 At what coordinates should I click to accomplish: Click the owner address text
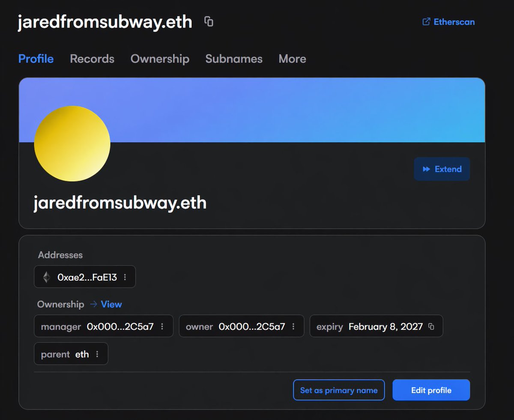pyautogui.click(x=252, y=327)
